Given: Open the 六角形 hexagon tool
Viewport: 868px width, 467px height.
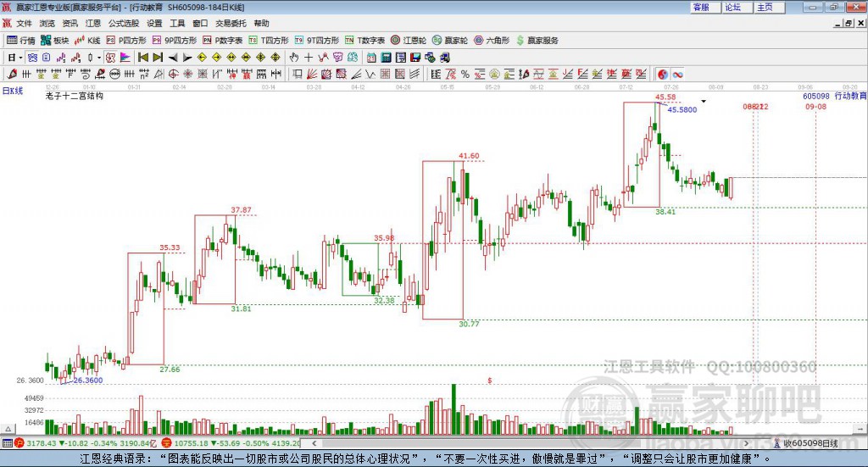Looking at the screenshot, I should pyautogui.click(x=492, y=41).
